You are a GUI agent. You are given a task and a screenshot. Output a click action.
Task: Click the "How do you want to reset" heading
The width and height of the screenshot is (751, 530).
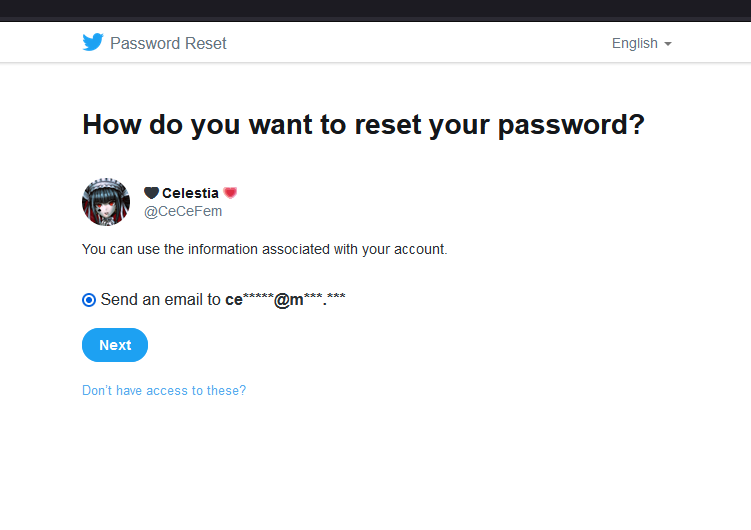[363, 125]
